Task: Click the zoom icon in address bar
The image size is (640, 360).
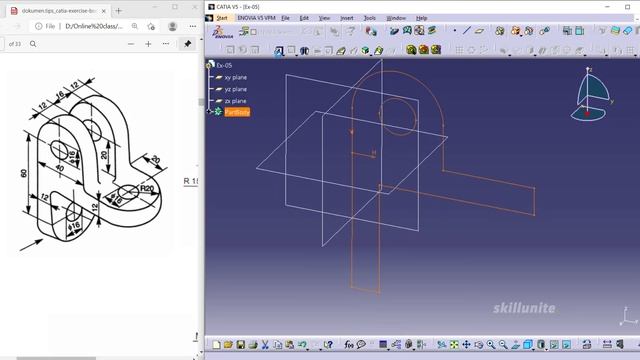Action: point(135,26)
